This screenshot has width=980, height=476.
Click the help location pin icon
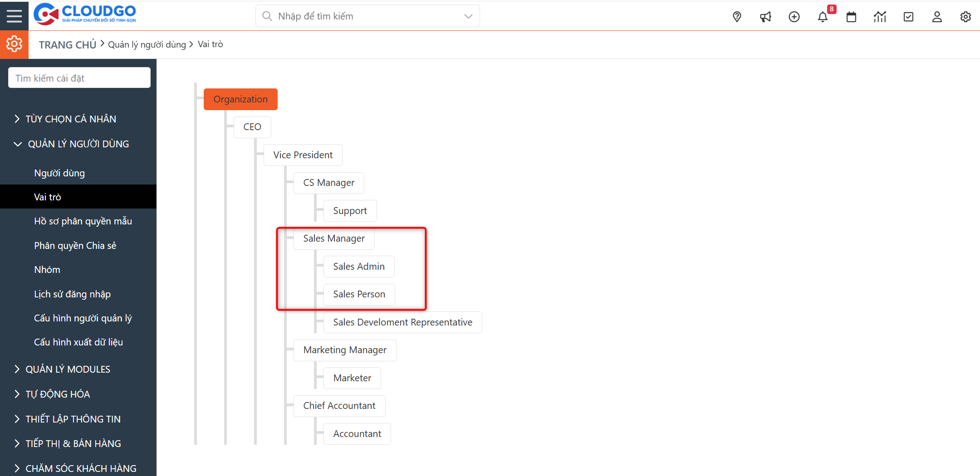tap(737, 16)
